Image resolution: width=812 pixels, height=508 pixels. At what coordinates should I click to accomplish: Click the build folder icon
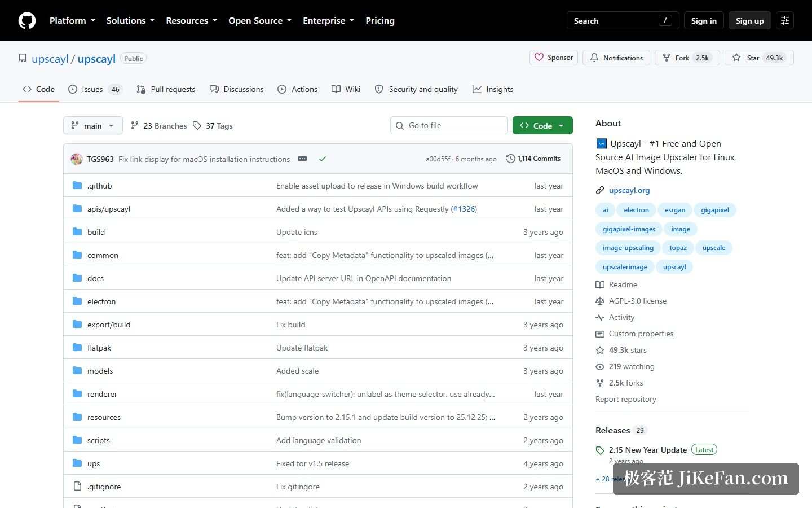[x=77, y=231]
